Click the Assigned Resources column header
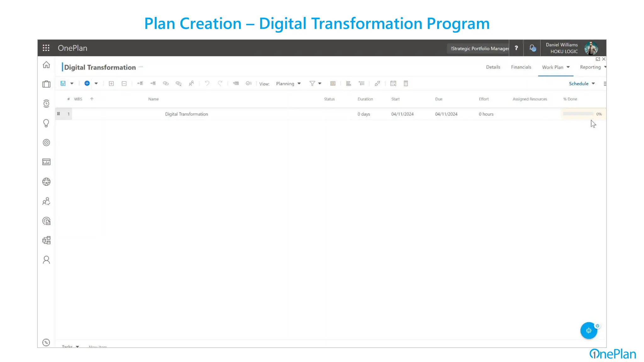 click(530, 99)
